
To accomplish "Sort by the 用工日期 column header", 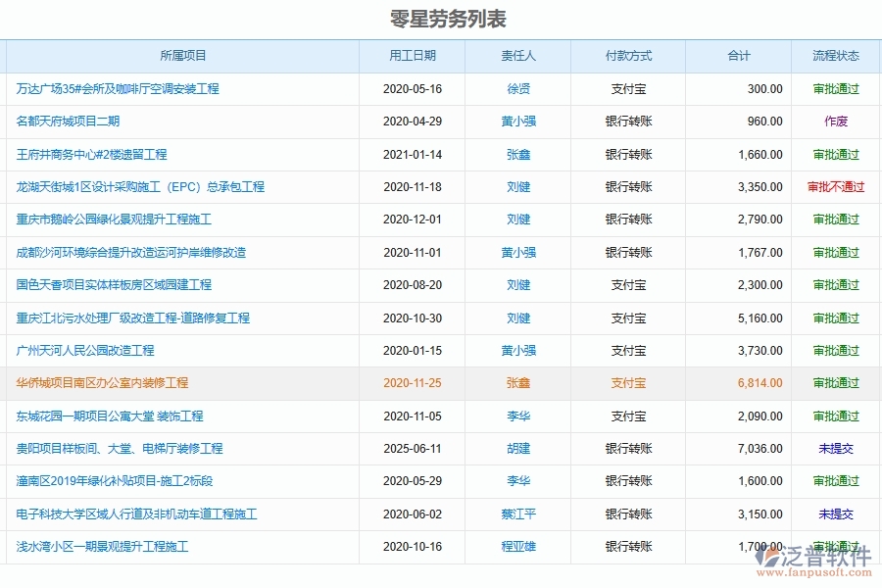I will tap(411, 56).
